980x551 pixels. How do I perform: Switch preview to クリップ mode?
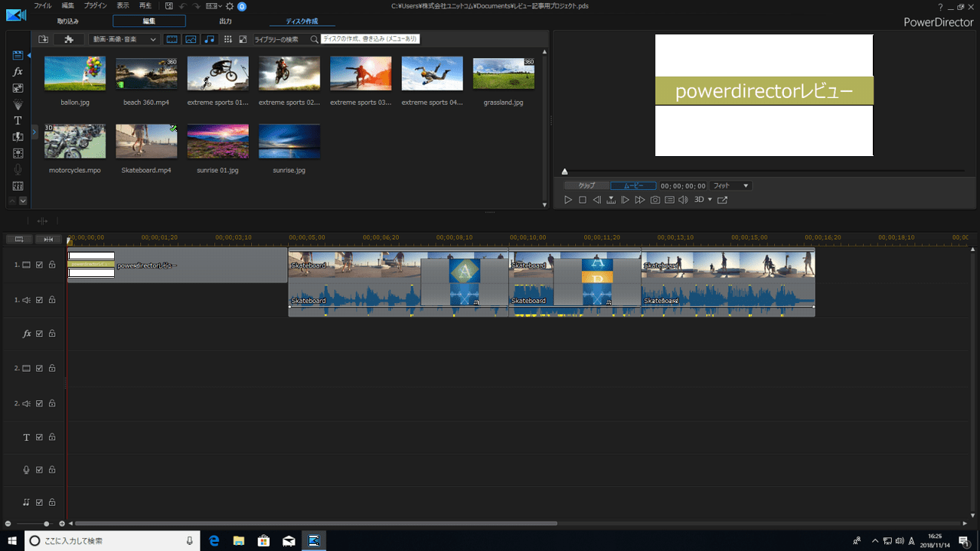coord(586,186)
